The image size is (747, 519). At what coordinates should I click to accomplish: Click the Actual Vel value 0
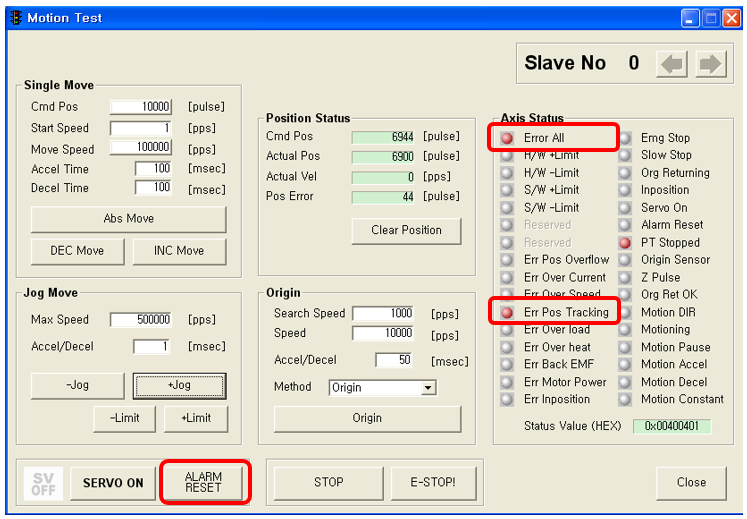point(383,178)
